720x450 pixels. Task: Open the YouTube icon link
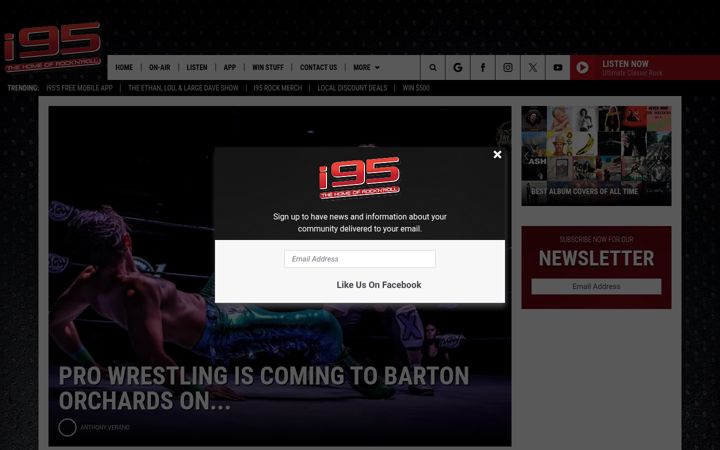(x=557, y=68)
